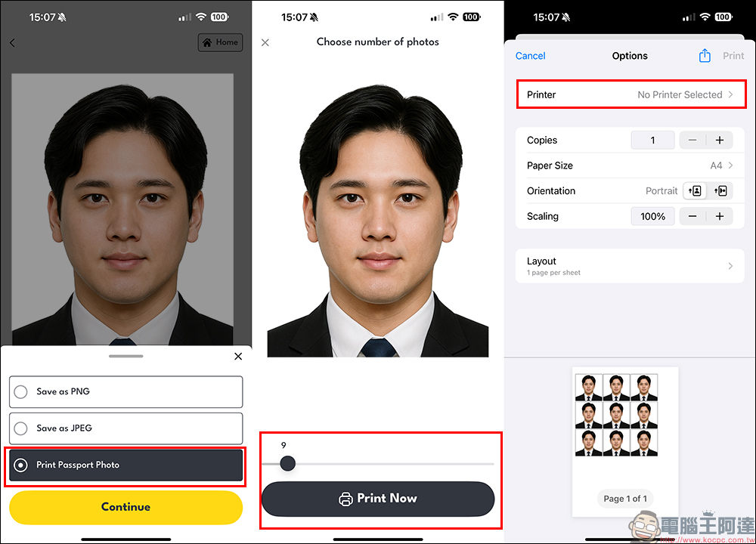Tap the Wi-Fi icon in left phone status bar
The image size is (756, 544).
(x=201, y=17)
